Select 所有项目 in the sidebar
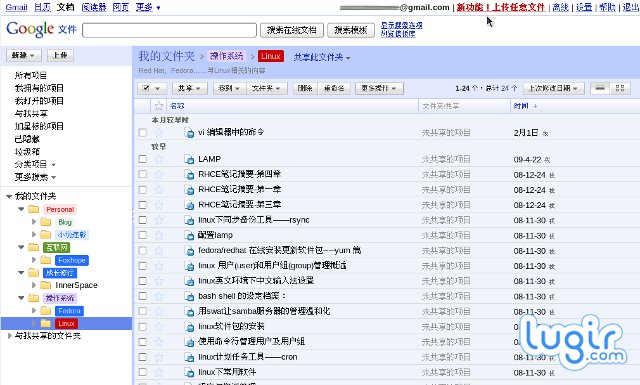Image resolution: width=640 pixels, height=385 pixels. tap(31, 75)
